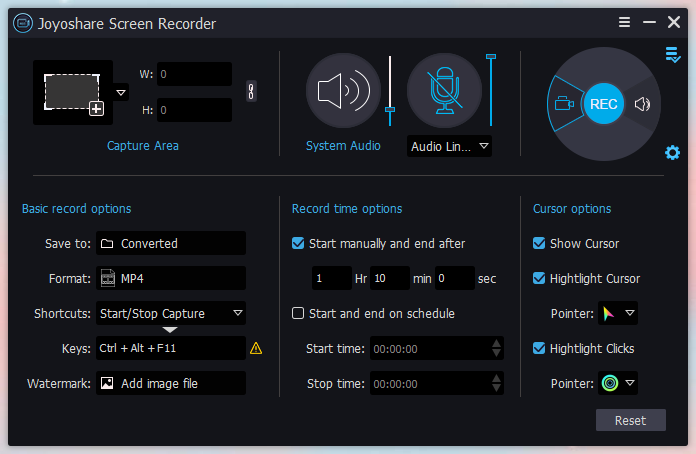
Task: Adjust the system audio volume slider
Action: point(390,110)
